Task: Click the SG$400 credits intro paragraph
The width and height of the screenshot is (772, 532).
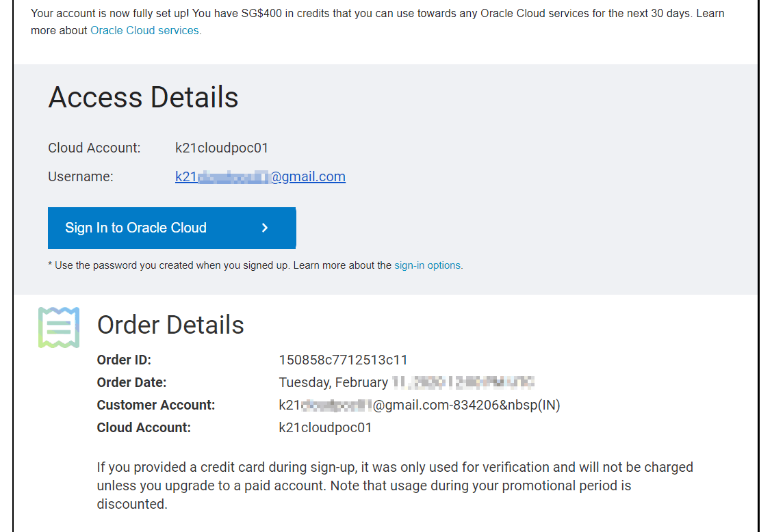Action: coord(377,22)
